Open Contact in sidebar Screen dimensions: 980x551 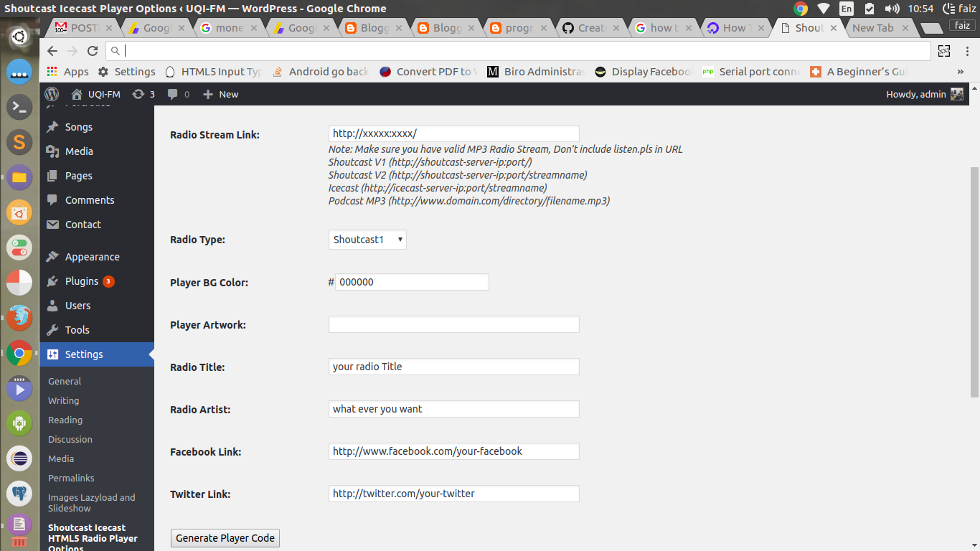83,225
